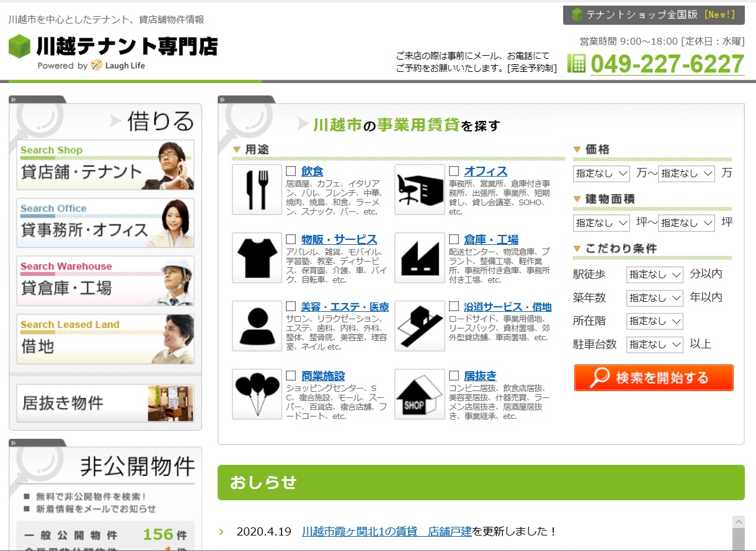
Task: Open the maximum 価格 dropdown
Action: [x=687, y=173]
